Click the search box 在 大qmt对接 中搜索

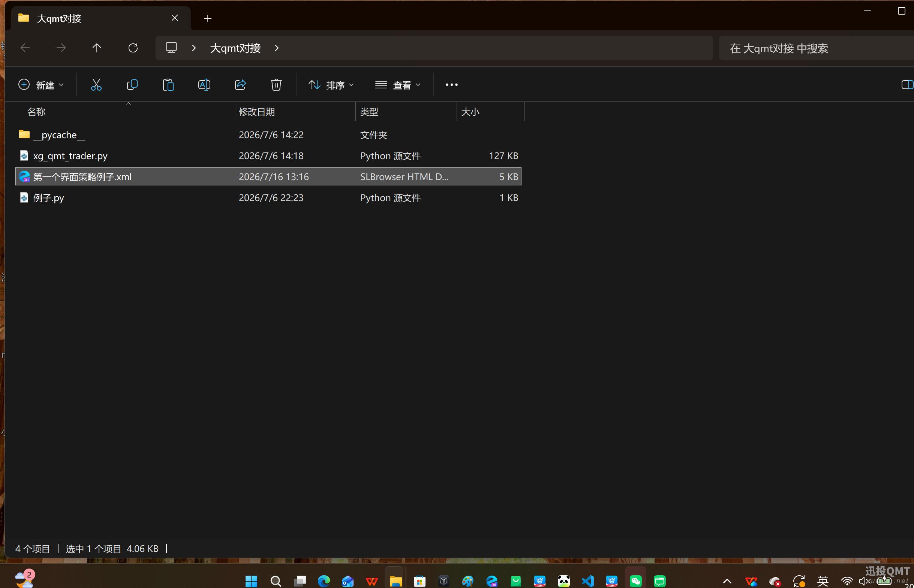(x=816, y=48)
